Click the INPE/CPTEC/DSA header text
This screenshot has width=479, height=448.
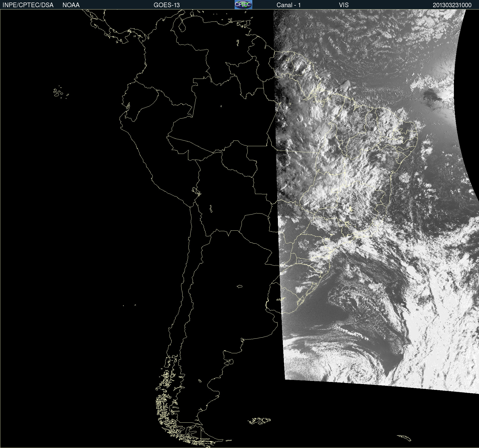point(28,5)
